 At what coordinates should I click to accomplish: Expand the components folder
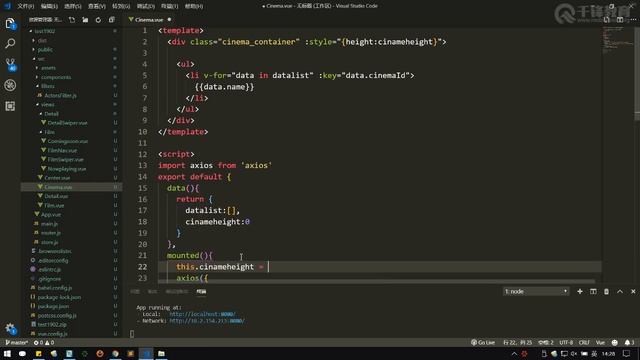tap(56, 77)
